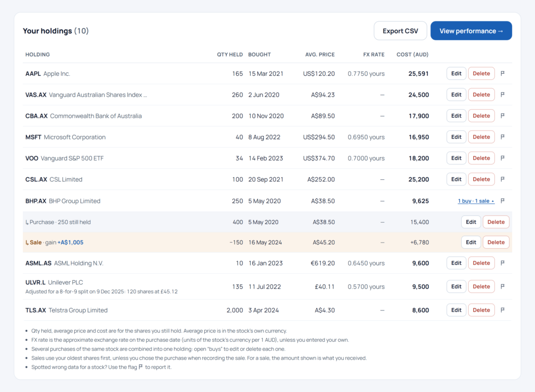
Task: Select TLS.AX Telstra Group Limited name
Action: click(x=66, y=310)
